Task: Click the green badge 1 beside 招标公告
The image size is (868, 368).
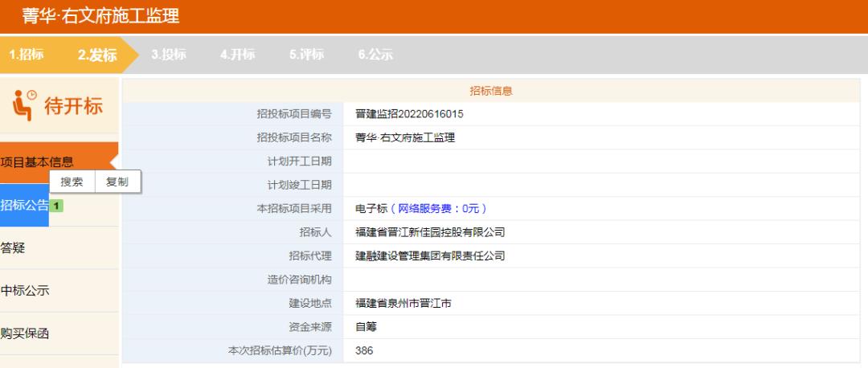Action: pos(56,206)
